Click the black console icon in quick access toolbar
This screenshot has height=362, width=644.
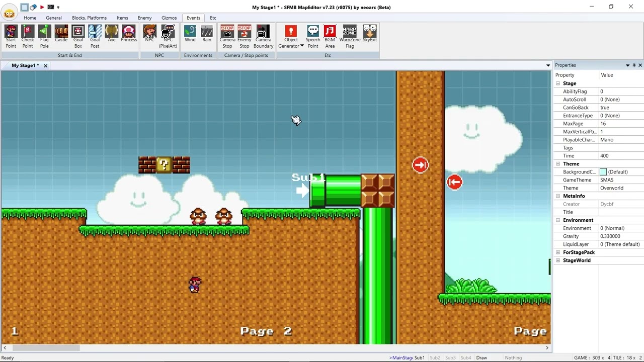51,7
